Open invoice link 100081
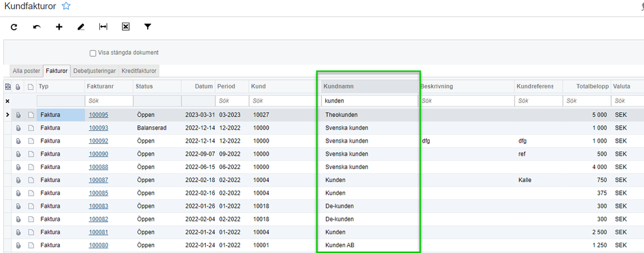 pyautogui.click(x=99, y=232)
